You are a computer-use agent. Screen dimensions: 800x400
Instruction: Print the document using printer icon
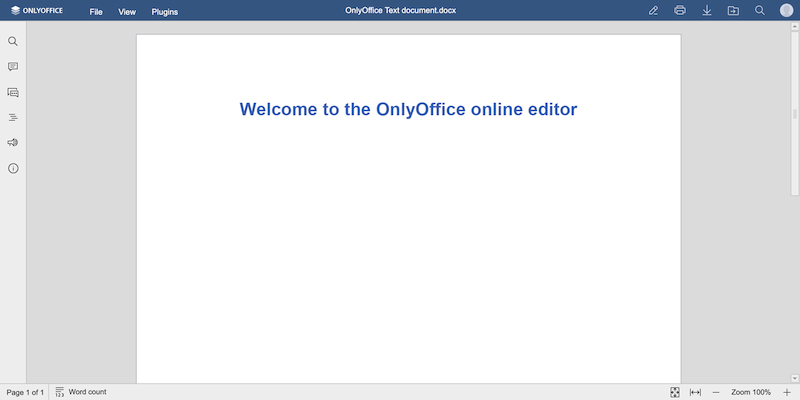(x=680, y=11)
